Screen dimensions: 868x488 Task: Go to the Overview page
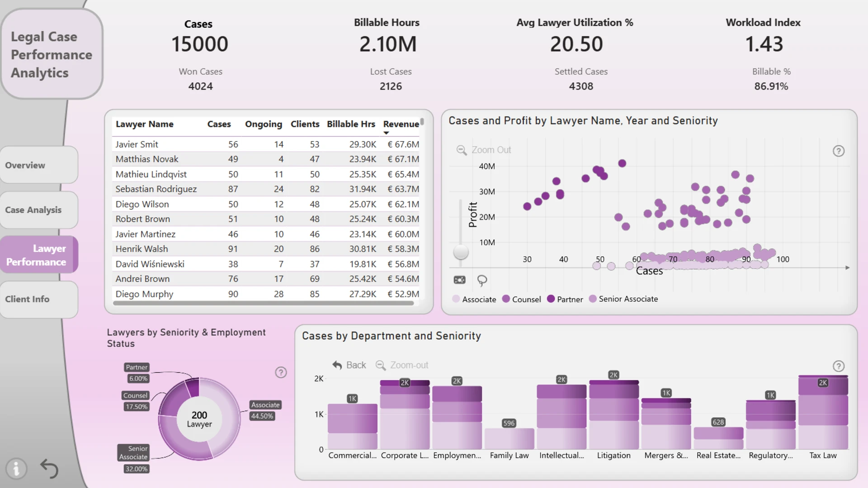tap(39, 165)
